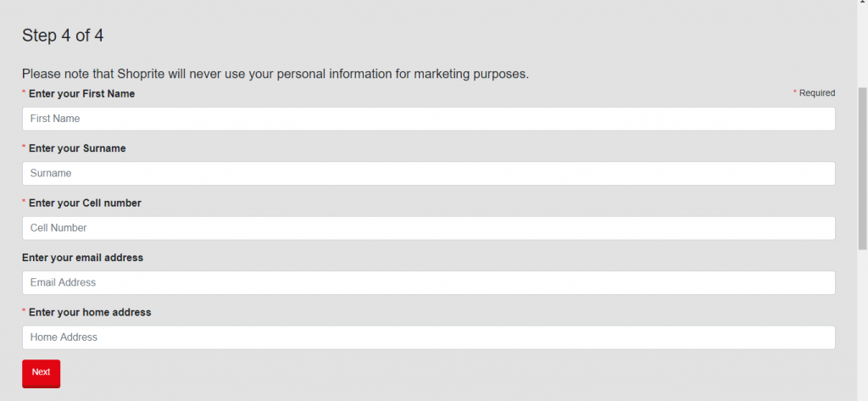Click the 'Enter your Cell number' label

click(x=85, y=203)
